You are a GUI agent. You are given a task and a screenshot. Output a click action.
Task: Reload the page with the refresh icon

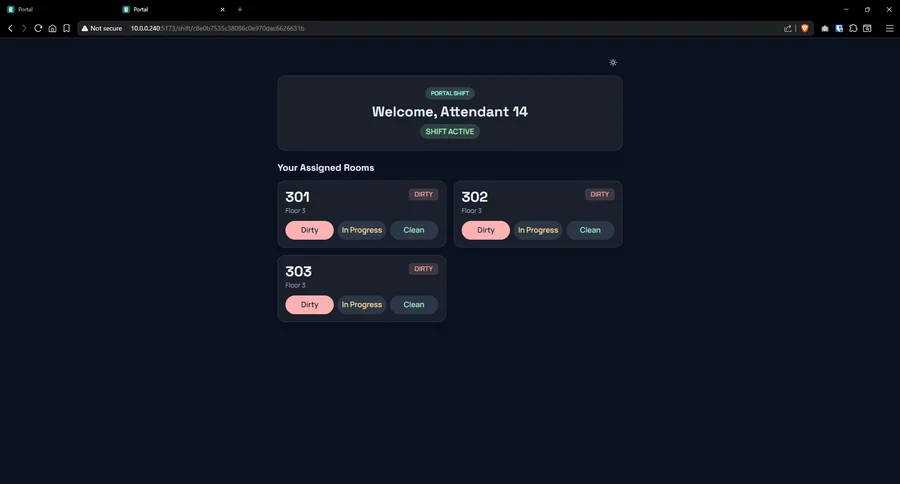click(x=38, y=28)
